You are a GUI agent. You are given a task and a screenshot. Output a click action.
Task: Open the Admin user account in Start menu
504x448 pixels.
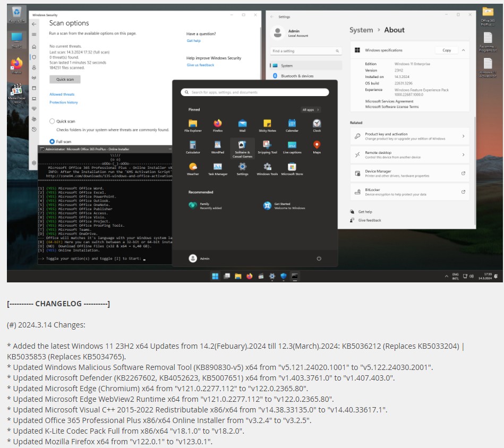[199, 258]
